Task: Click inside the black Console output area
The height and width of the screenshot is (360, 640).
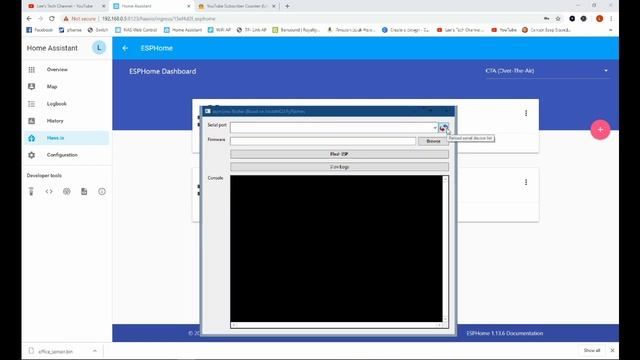Action: [336, 249]
